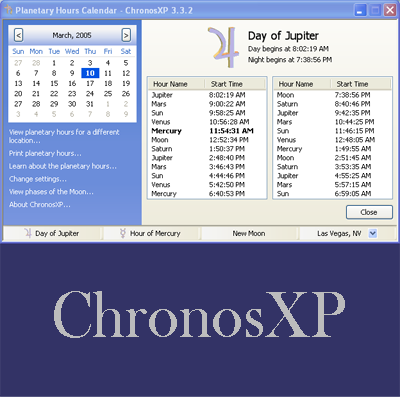Click daytime Start Time column header

point(235,84)
